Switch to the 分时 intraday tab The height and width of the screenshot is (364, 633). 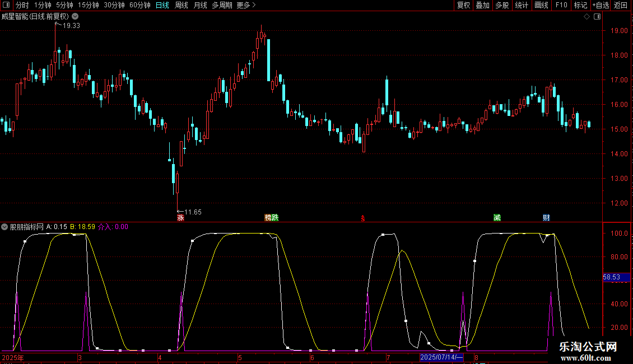click(x=22, y=5)
